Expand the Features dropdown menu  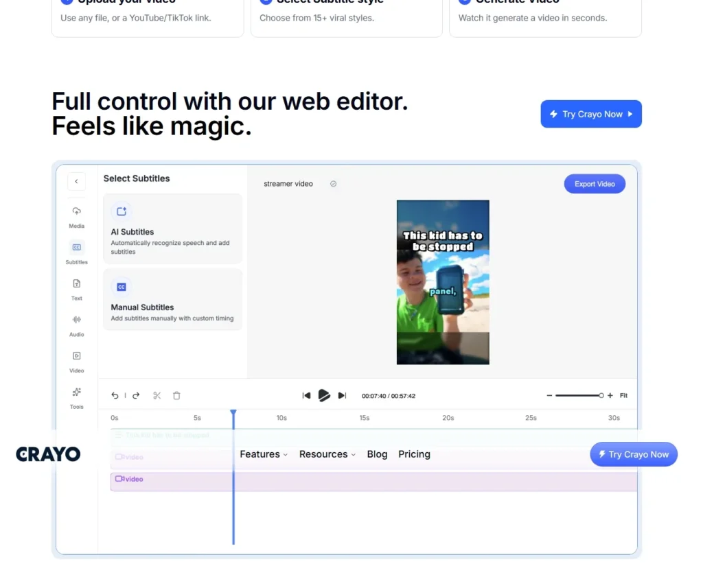tap(264, 454)
